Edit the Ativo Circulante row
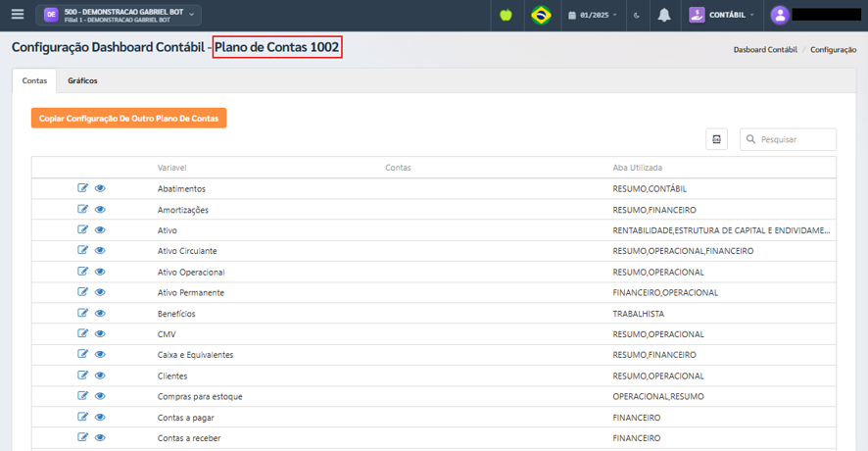This screenshot has width=868, height=451. coord(82,250)
